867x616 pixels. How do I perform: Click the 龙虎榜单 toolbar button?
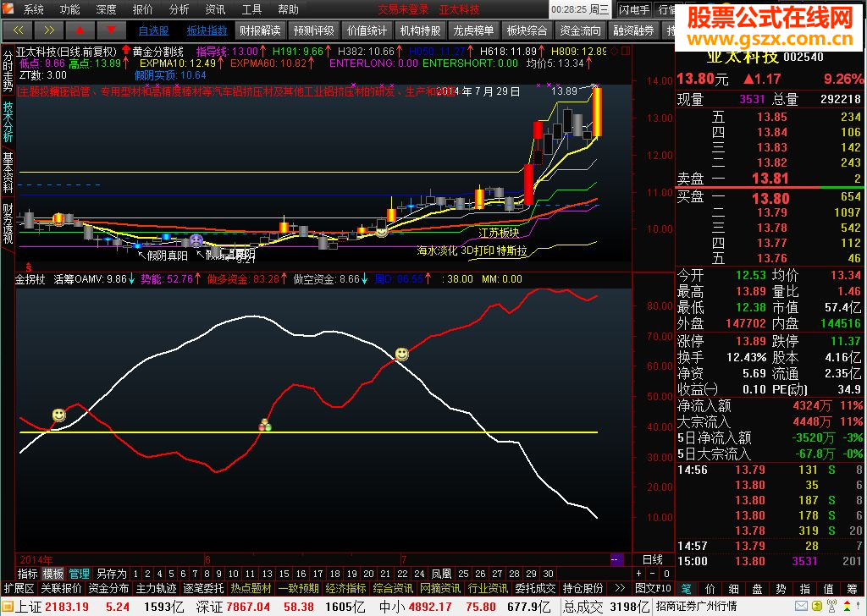point(473,30)
